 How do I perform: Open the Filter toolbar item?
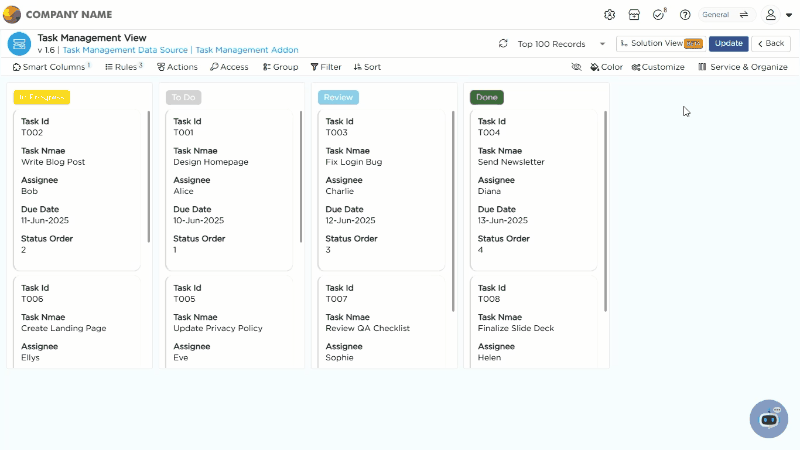(x=325, y=67)
